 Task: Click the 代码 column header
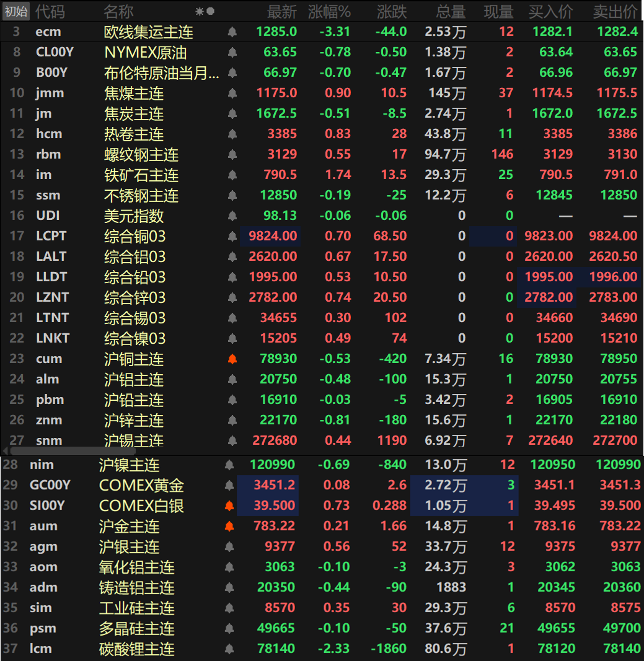tap(50, 11)
